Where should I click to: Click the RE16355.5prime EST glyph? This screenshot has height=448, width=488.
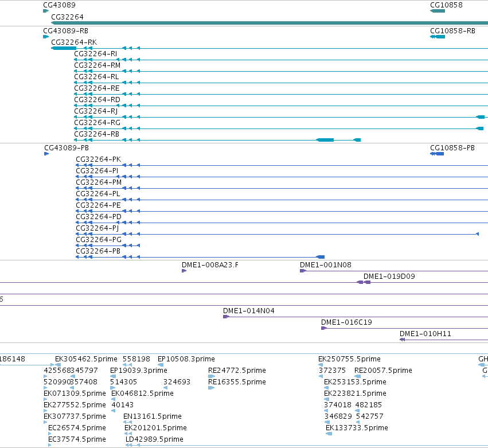[x=212, y=388]
